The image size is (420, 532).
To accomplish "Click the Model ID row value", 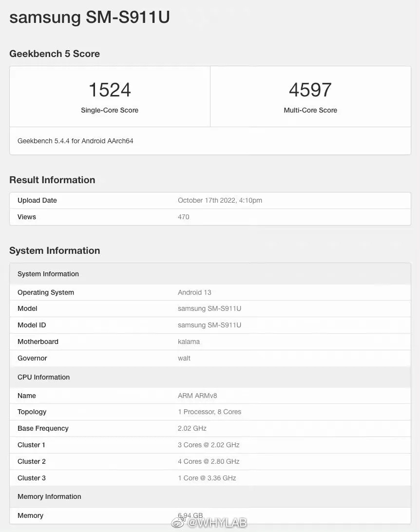I will [210, 325].
